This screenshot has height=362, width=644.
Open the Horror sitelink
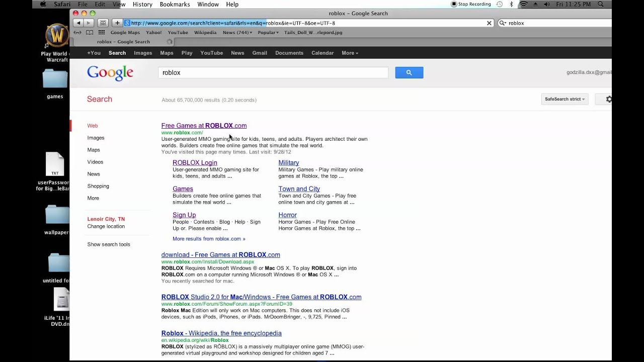288,215
